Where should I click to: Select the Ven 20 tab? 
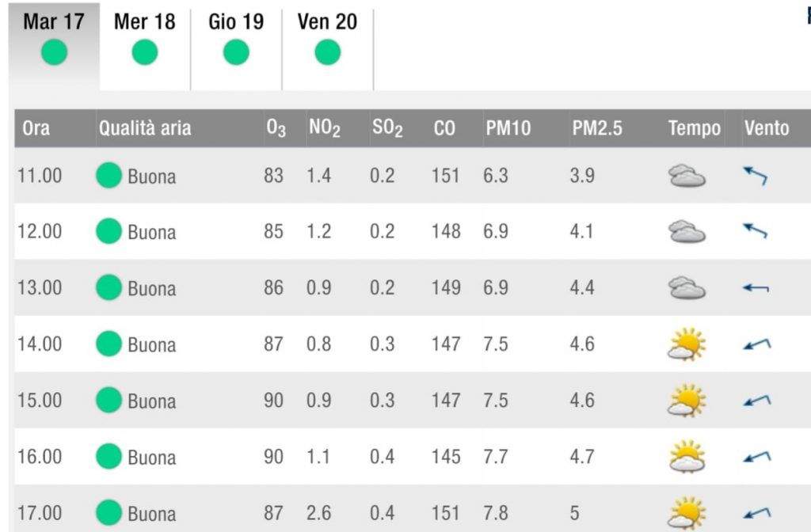pos(327,47)
